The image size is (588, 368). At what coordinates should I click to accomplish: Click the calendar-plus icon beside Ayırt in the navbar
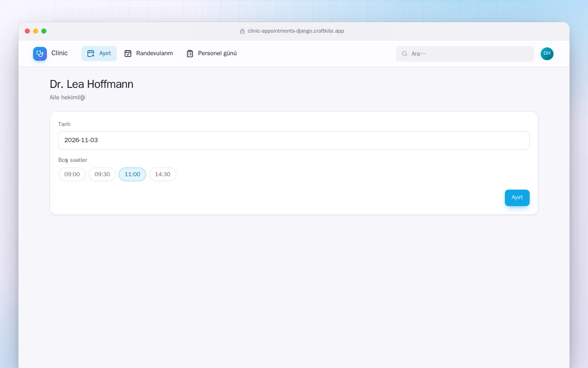pyautogui.click(x=91, y=53)
